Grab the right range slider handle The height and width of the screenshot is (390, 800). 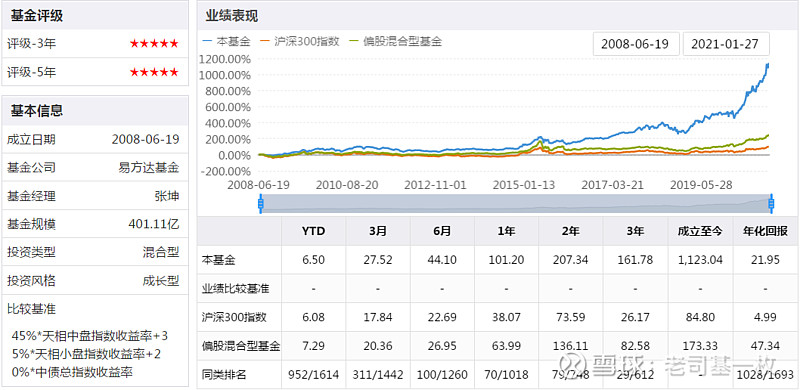(771, 204)
